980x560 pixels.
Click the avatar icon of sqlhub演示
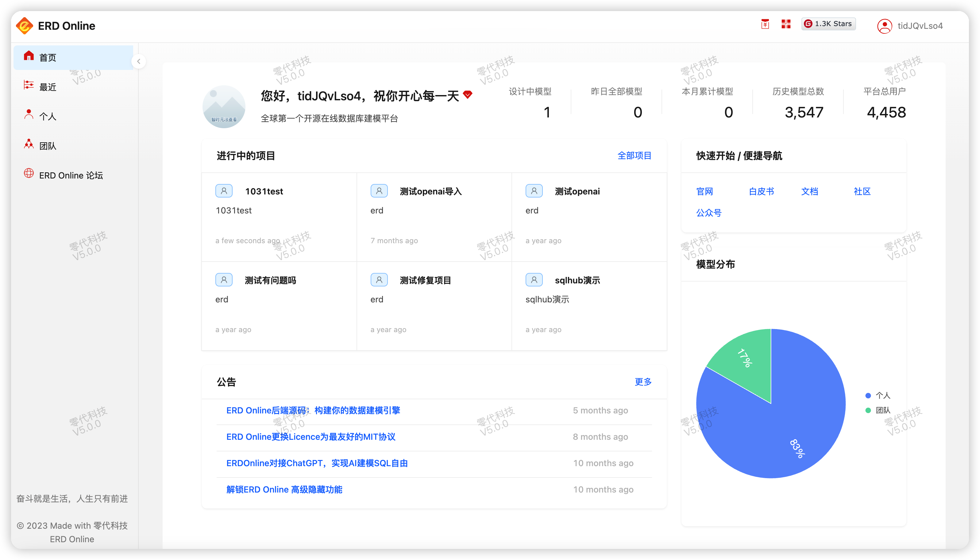coord(534,280)
